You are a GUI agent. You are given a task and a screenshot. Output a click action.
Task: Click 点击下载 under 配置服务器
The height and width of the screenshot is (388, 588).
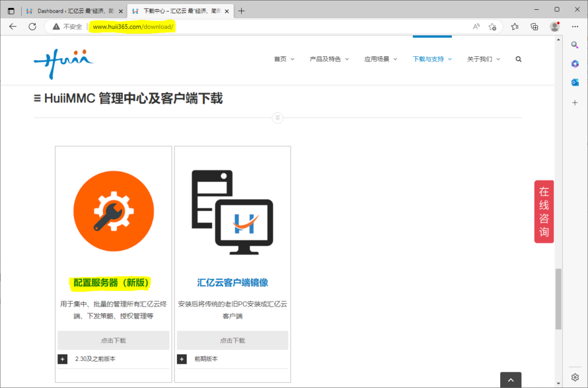click(113, 340)
